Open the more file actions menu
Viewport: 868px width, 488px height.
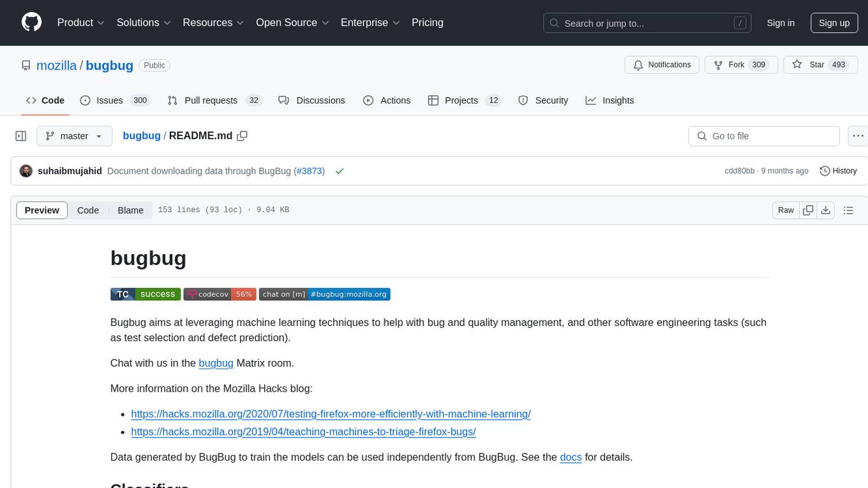(x=858, y=136)
